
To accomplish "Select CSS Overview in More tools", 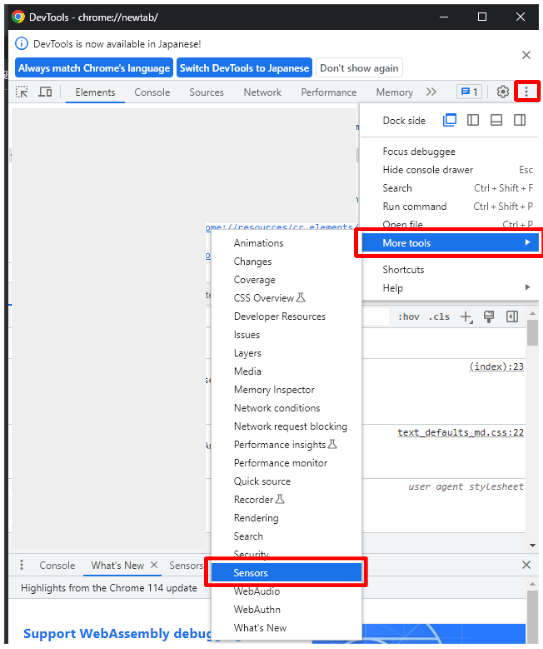I will point(286,298).
